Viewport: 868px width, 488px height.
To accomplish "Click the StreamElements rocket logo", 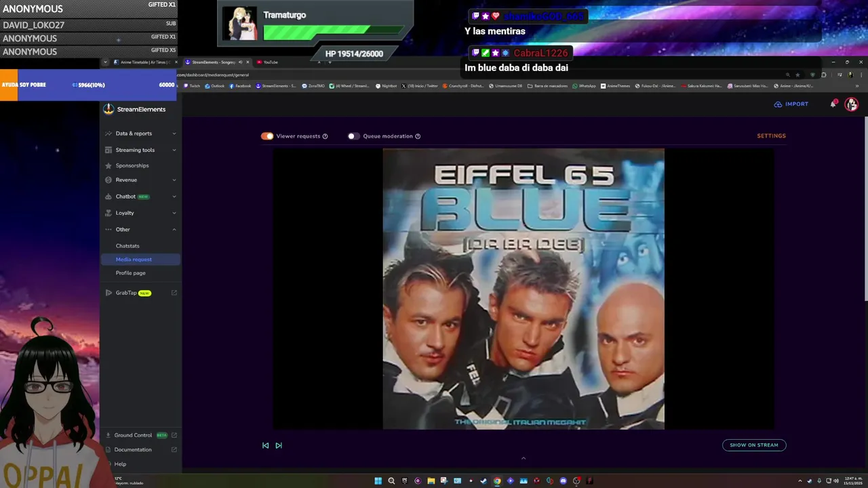I will (x=108, y=109).
